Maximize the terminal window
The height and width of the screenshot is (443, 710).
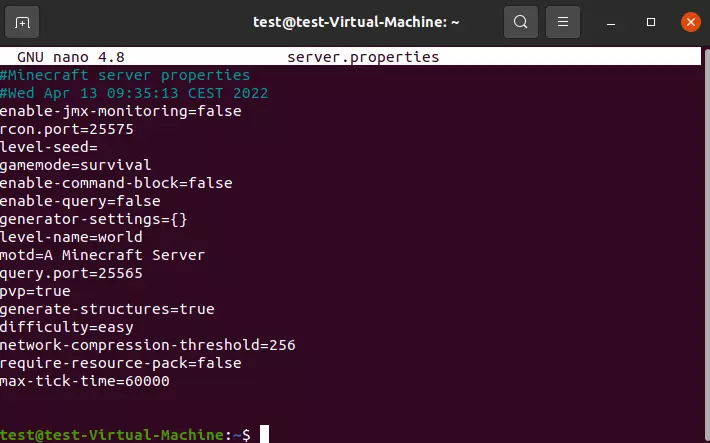[651, 21]
